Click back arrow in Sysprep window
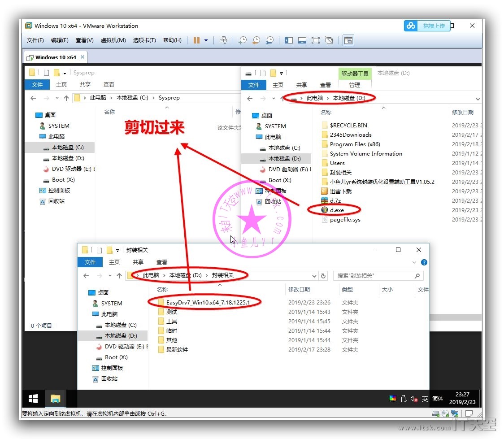This screenshot has height=439, width=504. (34, 98)
